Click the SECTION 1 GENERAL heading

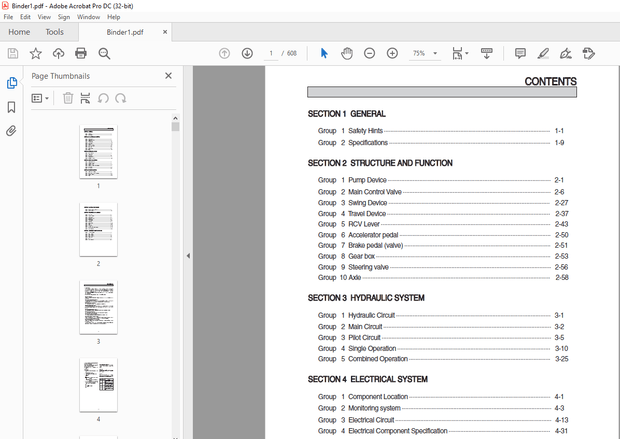click(347, 114)
